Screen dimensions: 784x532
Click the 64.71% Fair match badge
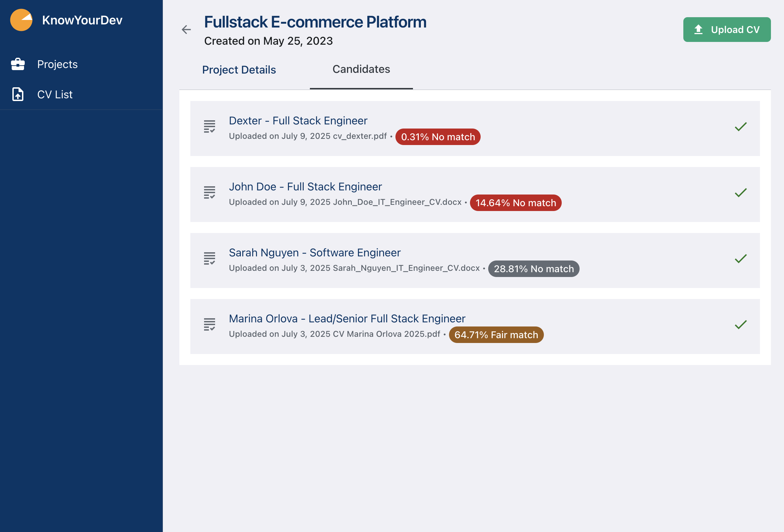point(496,335)
